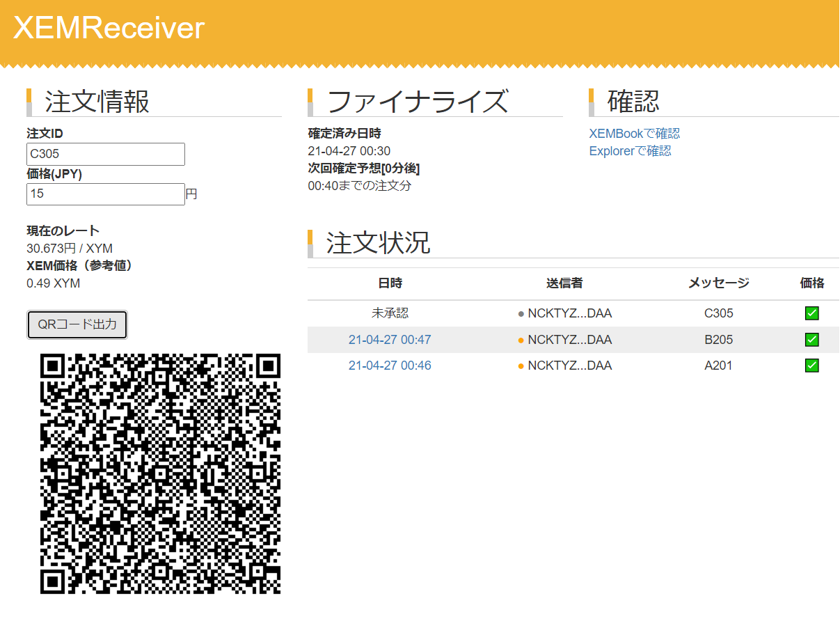Focus the 価格(JPY) input field containing 15
840x619 pixels.
pos(106,194)
